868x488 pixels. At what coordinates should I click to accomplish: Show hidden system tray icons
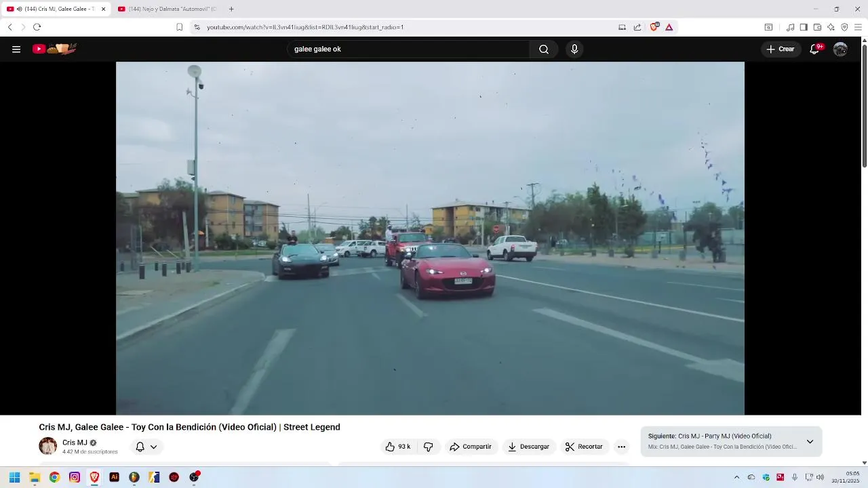click(736, 477)
